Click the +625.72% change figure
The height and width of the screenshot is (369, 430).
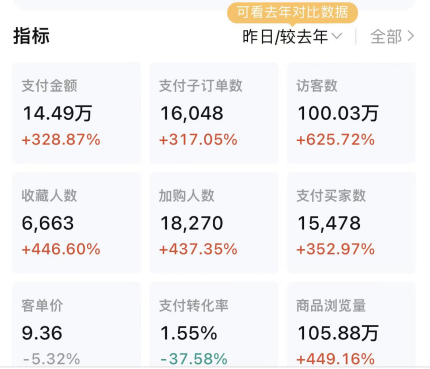pos(336,140)
